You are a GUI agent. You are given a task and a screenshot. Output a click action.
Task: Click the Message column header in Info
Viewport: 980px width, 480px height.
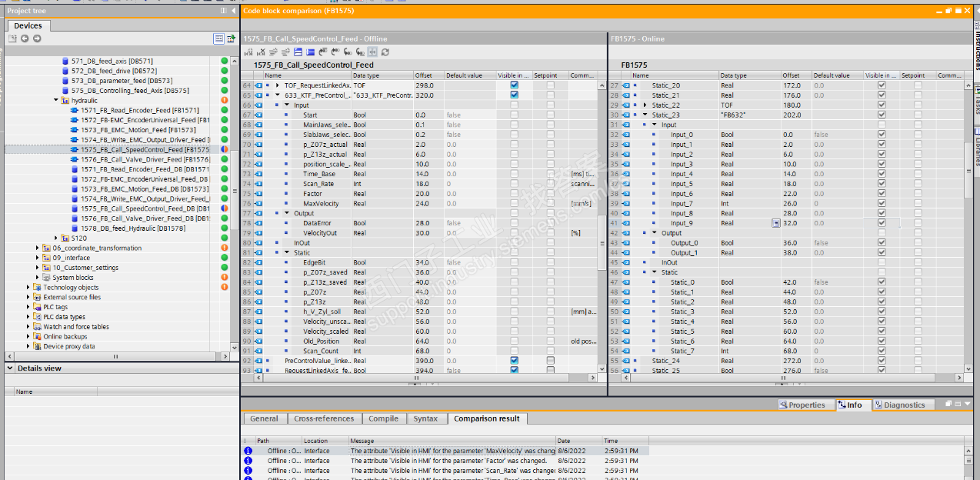452,441
